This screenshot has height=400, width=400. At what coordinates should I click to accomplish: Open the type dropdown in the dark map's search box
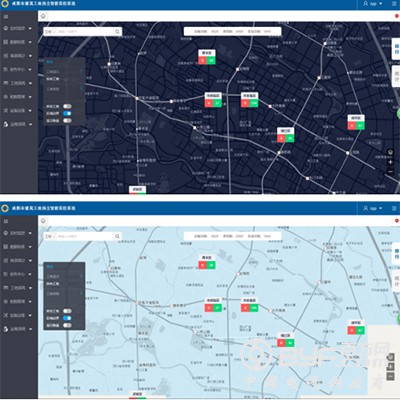50,31
